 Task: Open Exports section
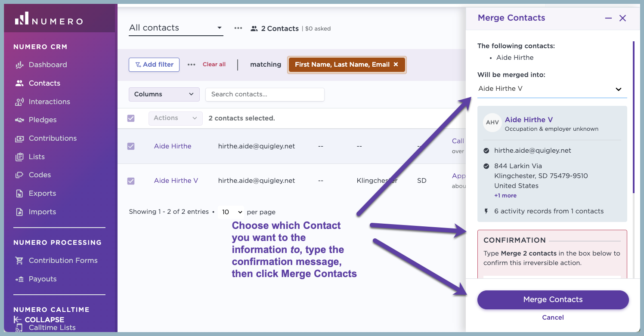(x=42, y=193)
